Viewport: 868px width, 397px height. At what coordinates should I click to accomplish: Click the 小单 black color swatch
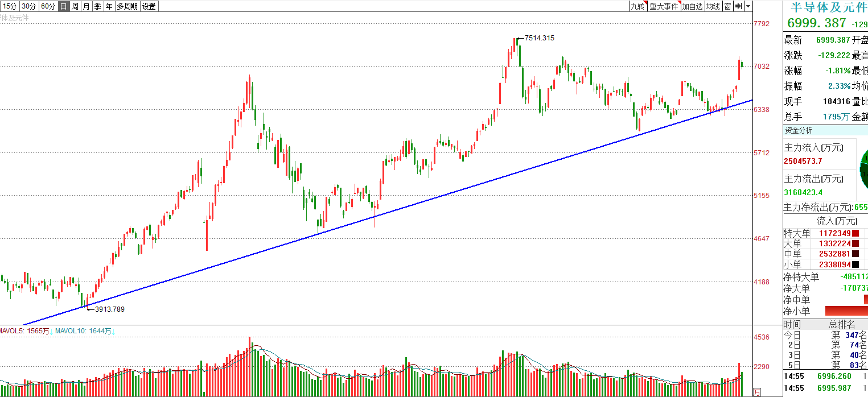point(855,264)
